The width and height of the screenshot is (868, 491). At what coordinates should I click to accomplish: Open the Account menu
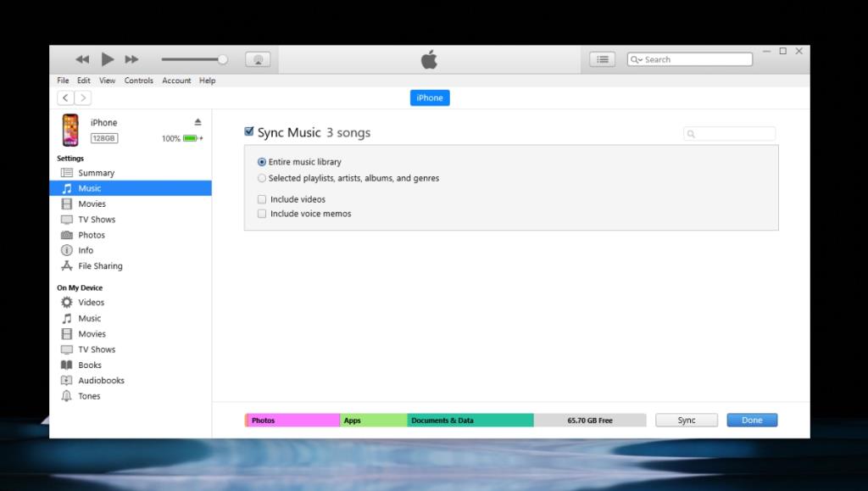176,80
